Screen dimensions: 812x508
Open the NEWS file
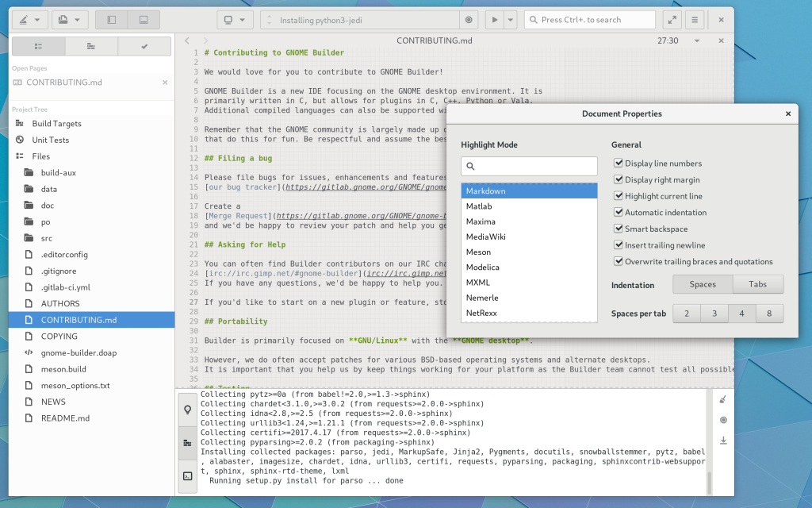(x=92, y=402)
